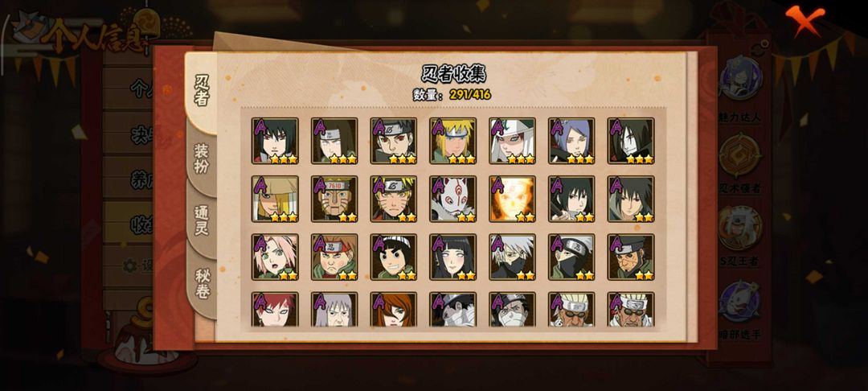The height and width of the screenshot is (391, 868).
Task: Open the 忍术强者 golden badge icon
Action: 740,155
